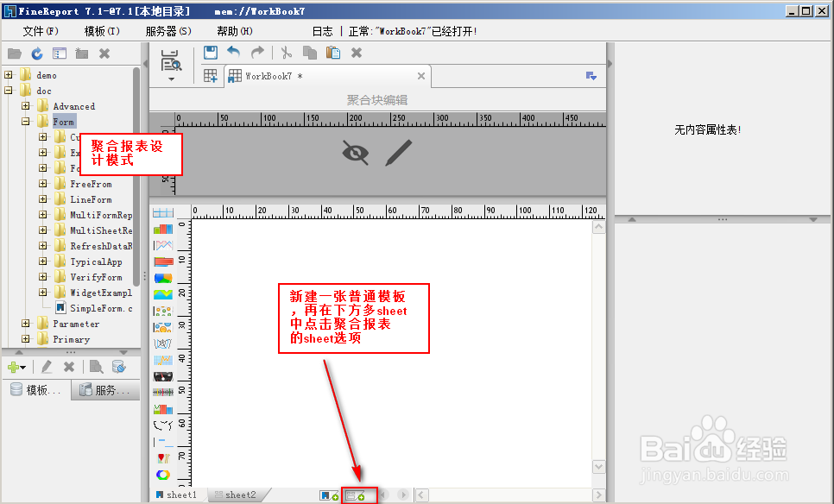The width and height of the screenshot is (834, 504).
Task: Insert a stock chart block
Action: pos(163,360)
